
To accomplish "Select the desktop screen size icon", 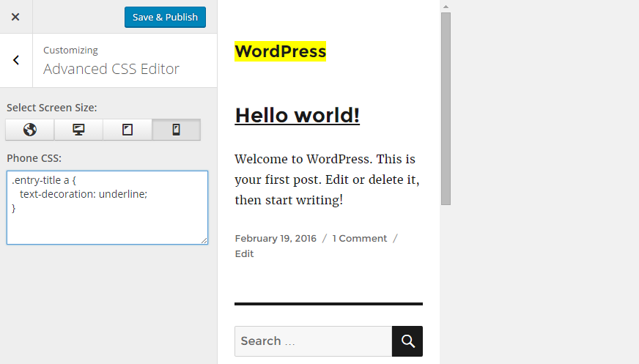I will 78,130.
